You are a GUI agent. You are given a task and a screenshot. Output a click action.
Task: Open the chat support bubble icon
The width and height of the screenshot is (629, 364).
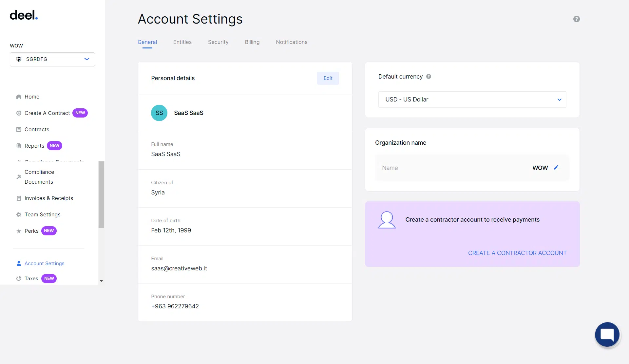pyautogui.click(x=607, y=334)
